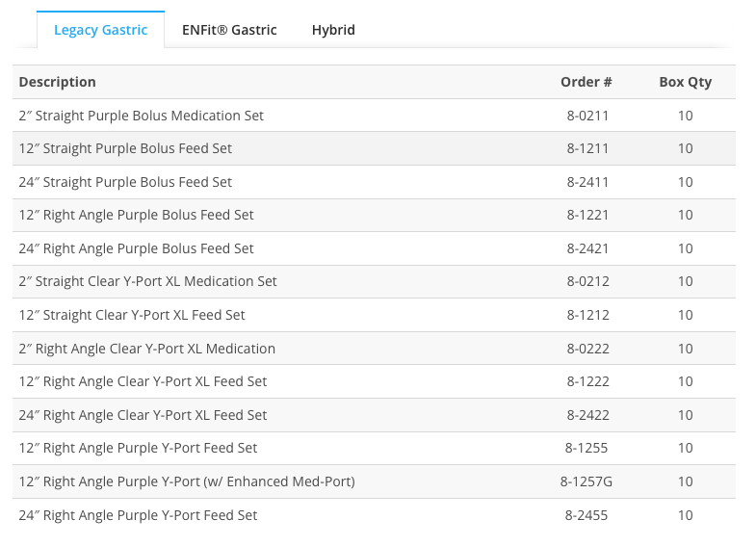The height and width of the screenshot is (546, 756).
Task: Select the Hybrid tab
Action: 333,30
